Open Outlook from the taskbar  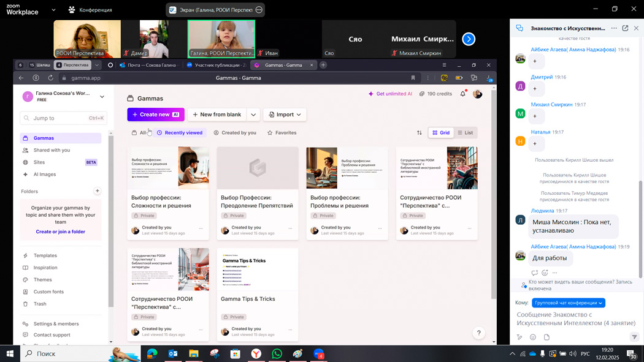(x=173, y=353)
